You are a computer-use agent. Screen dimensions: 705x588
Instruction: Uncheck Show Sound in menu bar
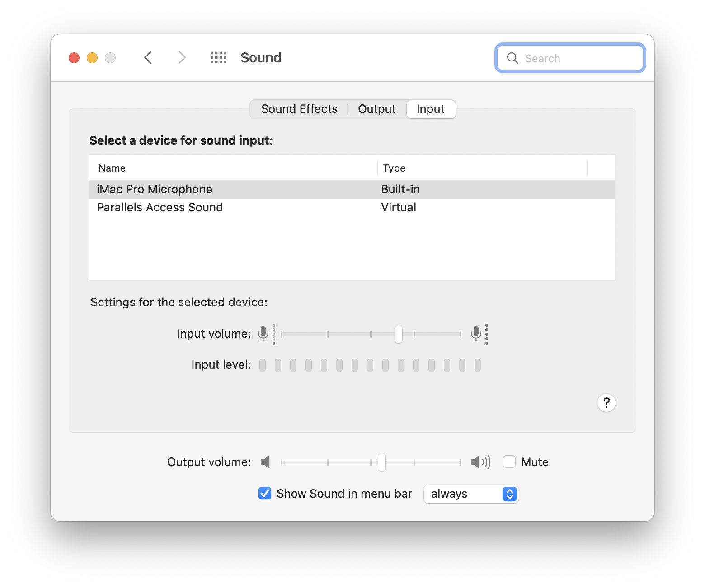coord(265,493)
